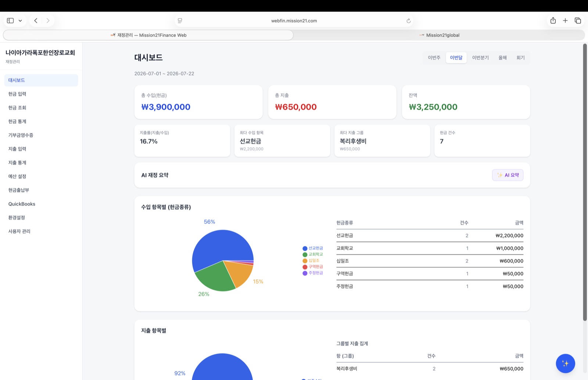Click 주정헌금 in the income table
Viewport: 588px width, 380px height.
345,286
